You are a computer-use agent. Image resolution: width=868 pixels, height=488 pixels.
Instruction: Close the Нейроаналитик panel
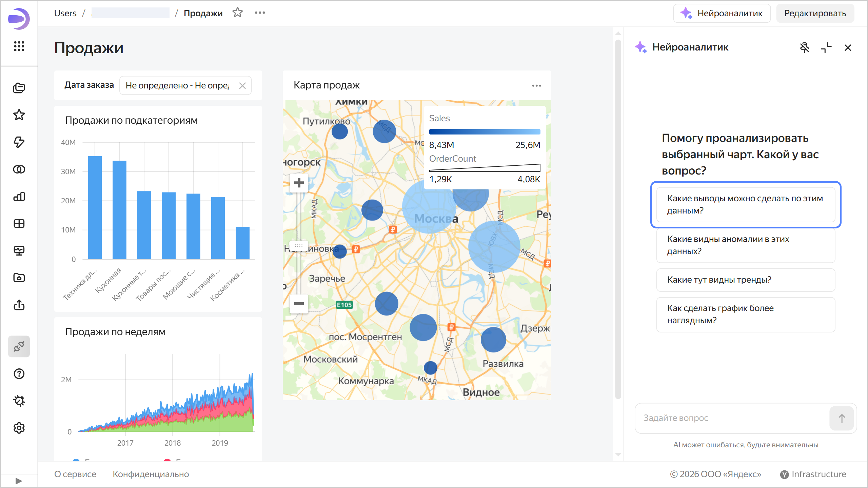tap(848, 47)
